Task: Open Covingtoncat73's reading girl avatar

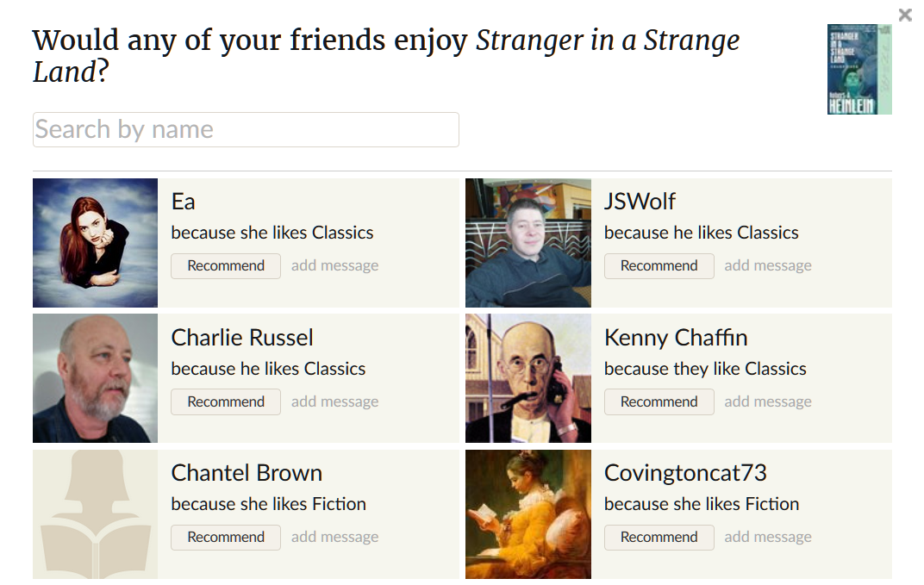Action: tap(528, 514)
